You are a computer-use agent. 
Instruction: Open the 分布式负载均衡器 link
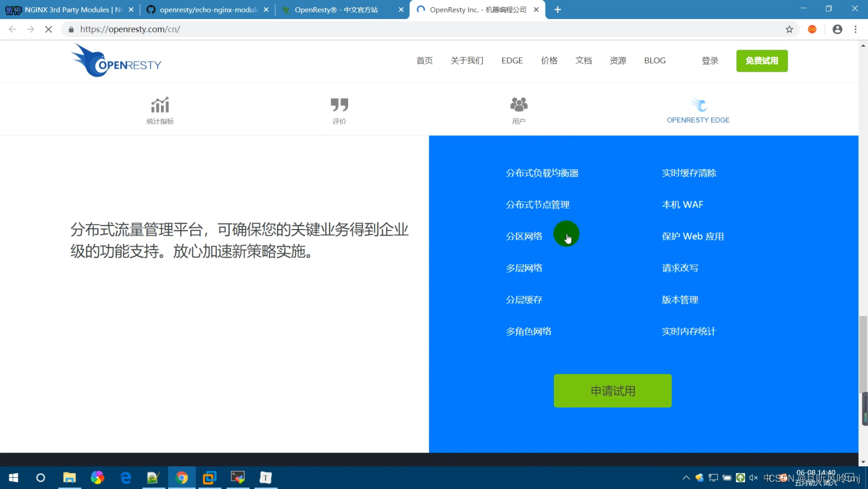[x=542, y=173]
